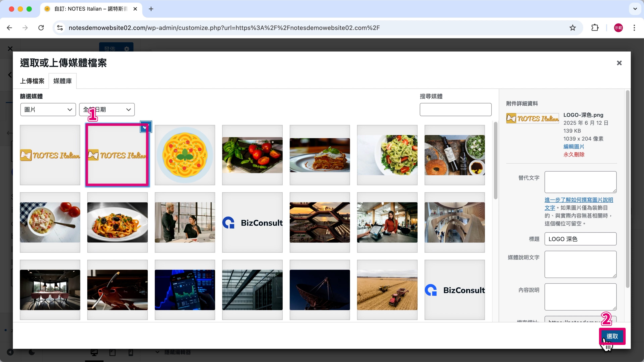Open the browser extensions puzzle icon
The height and width of the screenshot is (362, 644).
click(595, 28)
